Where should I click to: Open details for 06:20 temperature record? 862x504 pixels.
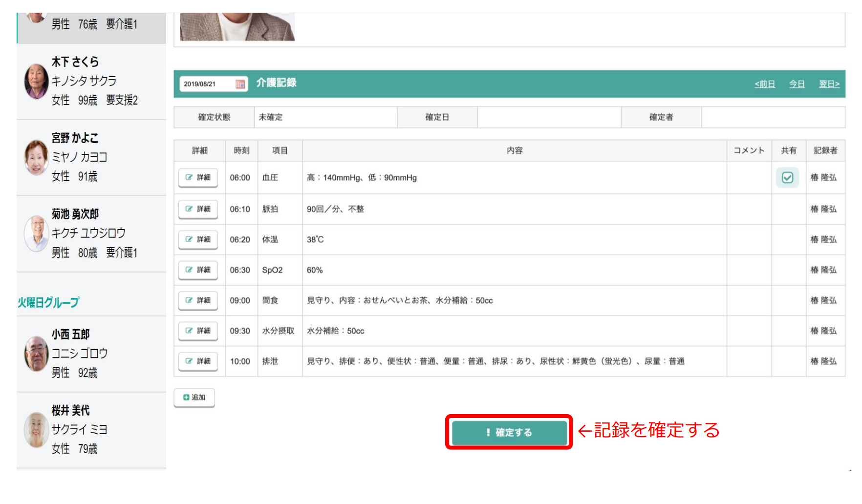tap(198, 240)
